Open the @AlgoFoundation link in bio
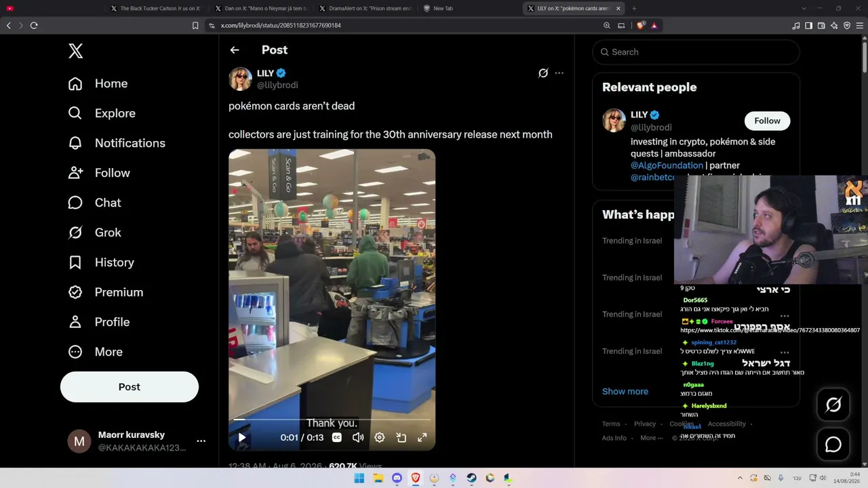Screen dimensions: 868x488 click(x=667, y=165)
